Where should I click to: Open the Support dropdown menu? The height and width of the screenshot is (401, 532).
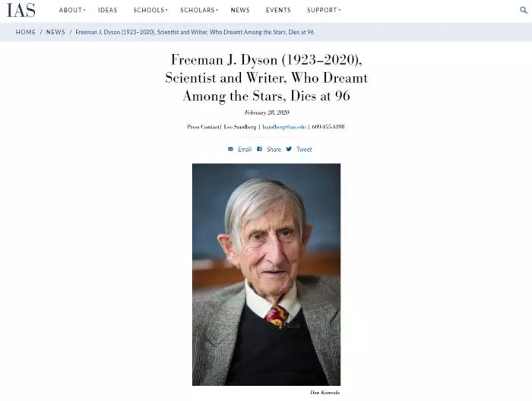point(323,10)
